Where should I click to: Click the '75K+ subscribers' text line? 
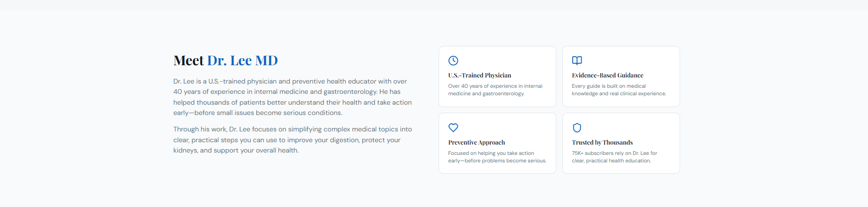point(614,153)
